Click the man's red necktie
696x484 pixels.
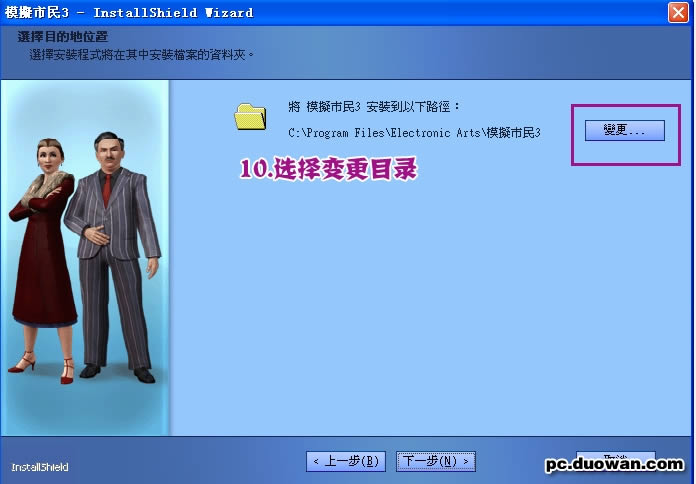[x=108, y=187]
